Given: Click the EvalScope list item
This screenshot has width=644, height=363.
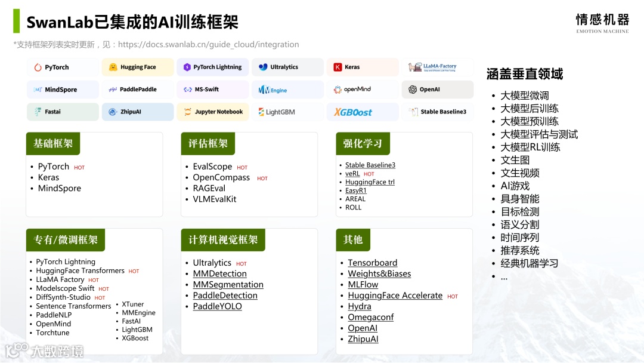Looking at the screenshot, I should pos(212,167).
